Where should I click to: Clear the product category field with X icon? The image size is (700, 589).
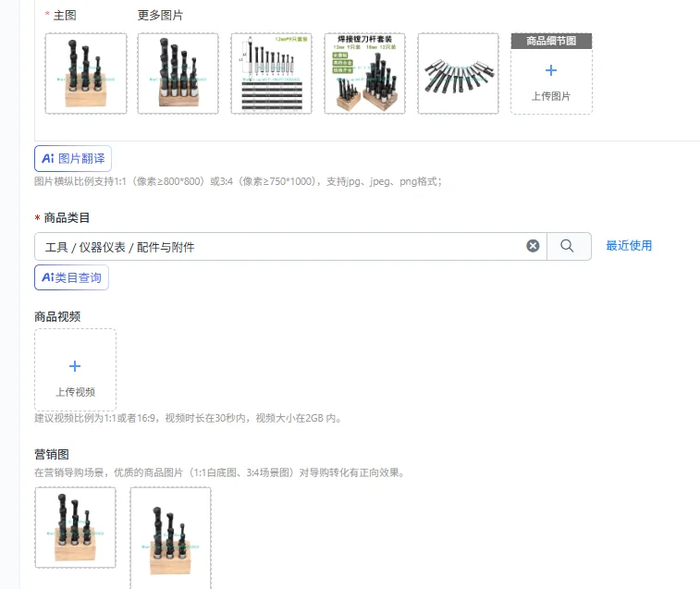tap(533, 246)
